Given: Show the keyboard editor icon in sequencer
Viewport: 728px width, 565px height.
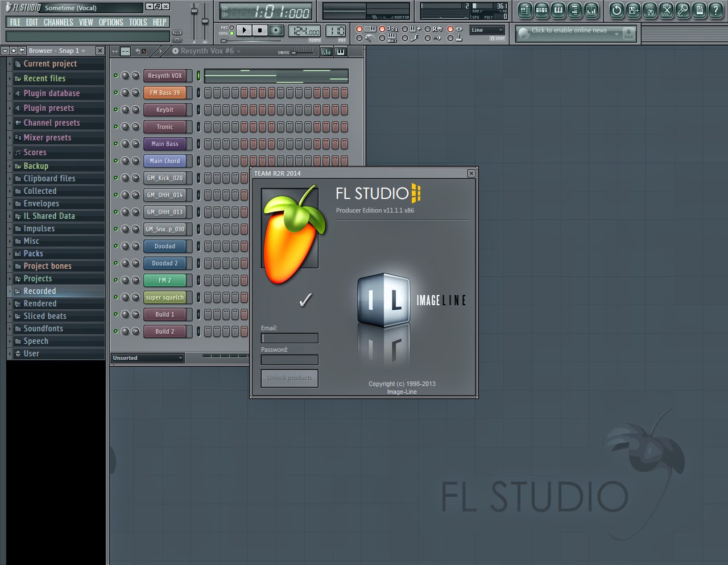Looking at the screenshot, I should [x=341, y=52].
